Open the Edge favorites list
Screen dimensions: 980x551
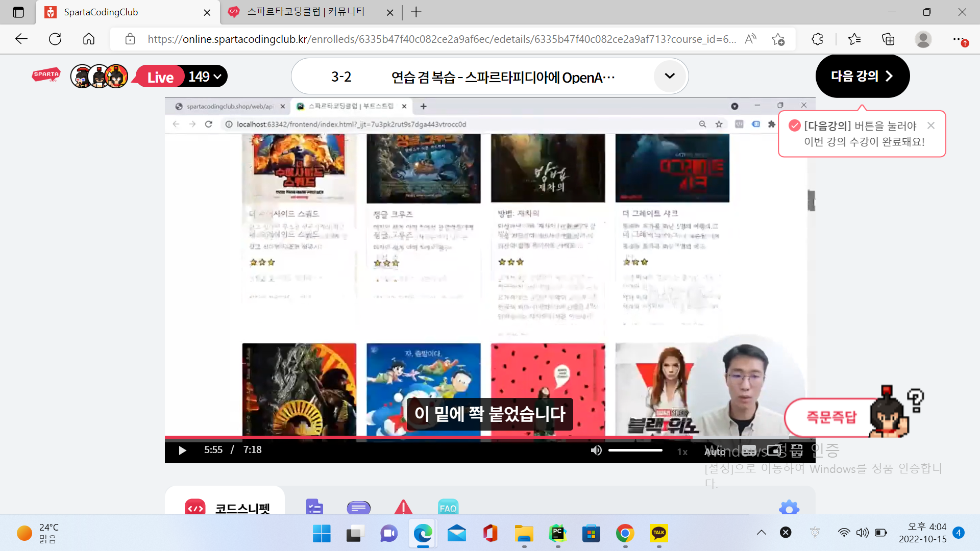click(x=854, y=39)
